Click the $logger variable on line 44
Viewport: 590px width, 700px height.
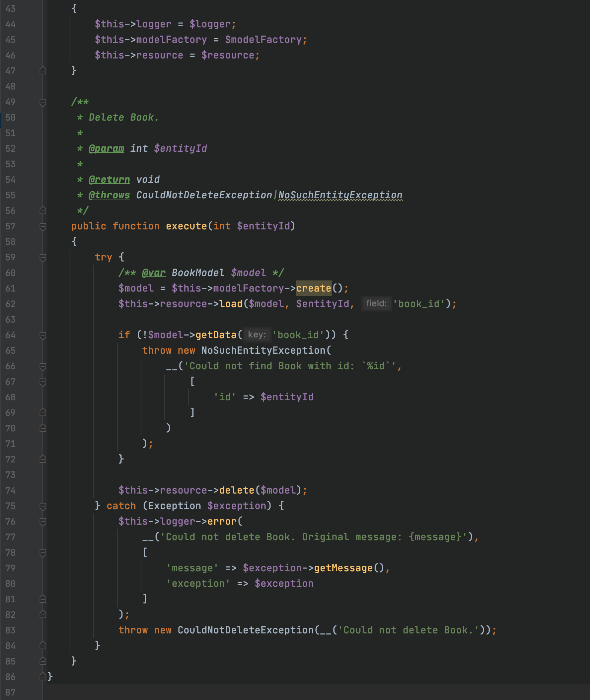point(210,24)
